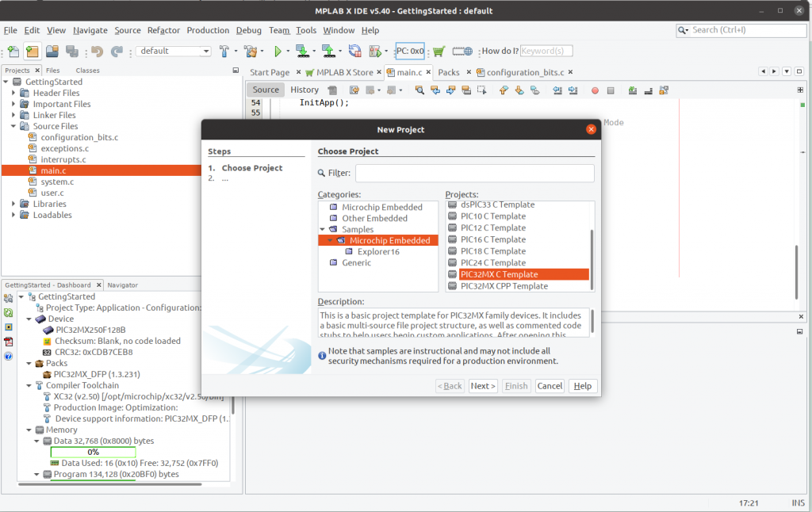Click the chip with globe toolbar icon
This screenshot has height=512, width=812.
pyautogui.click(x=462, y=52)
